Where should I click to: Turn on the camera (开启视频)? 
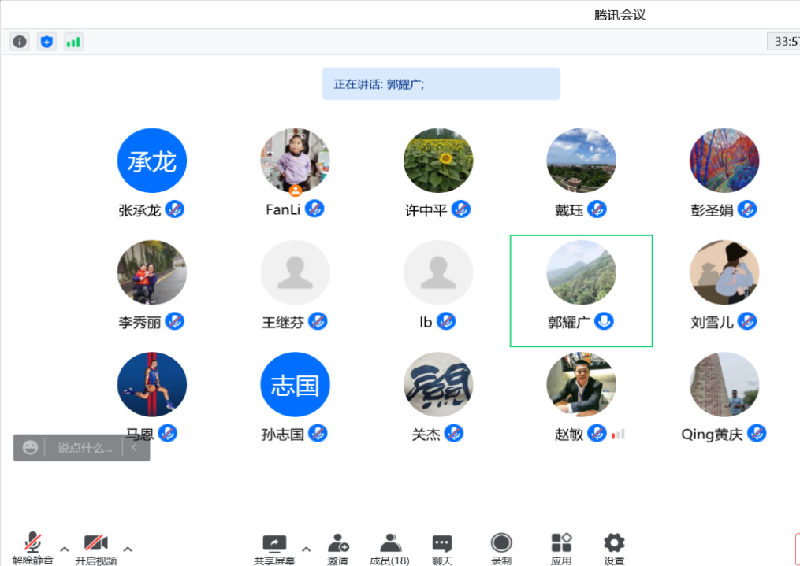(x=96, y=548)
